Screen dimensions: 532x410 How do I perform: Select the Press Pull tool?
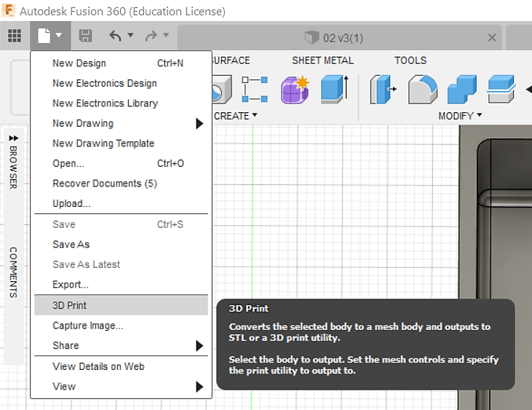383,90
